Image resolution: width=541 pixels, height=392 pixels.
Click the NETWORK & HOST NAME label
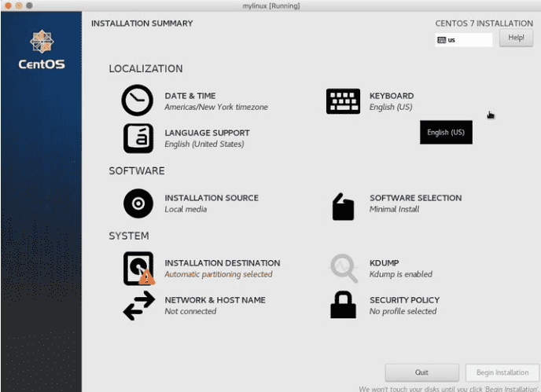215,300
